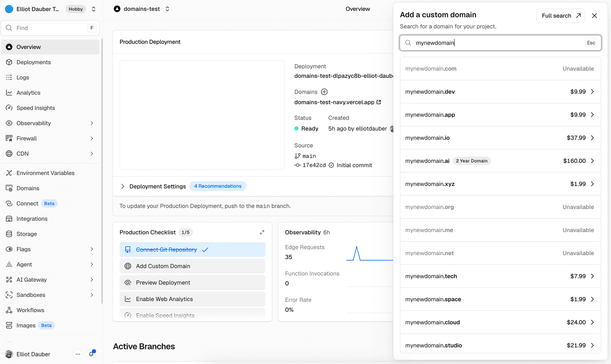Click the Observability eye icon
Viewport: 611px width, 364px height.
[x=9, y=123]
